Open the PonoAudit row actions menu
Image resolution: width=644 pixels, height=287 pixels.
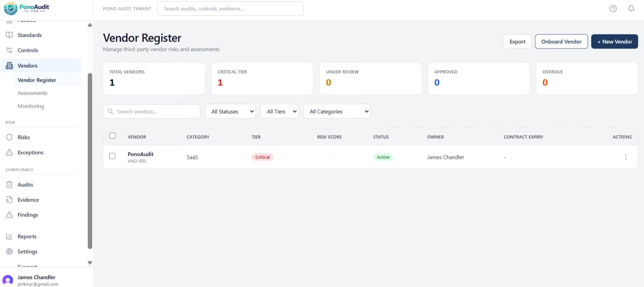625,157
